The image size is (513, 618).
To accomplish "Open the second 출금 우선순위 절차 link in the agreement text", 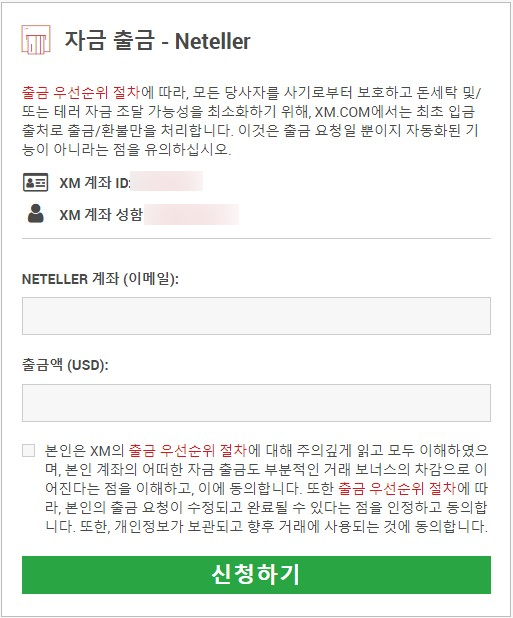I will 397,488.
